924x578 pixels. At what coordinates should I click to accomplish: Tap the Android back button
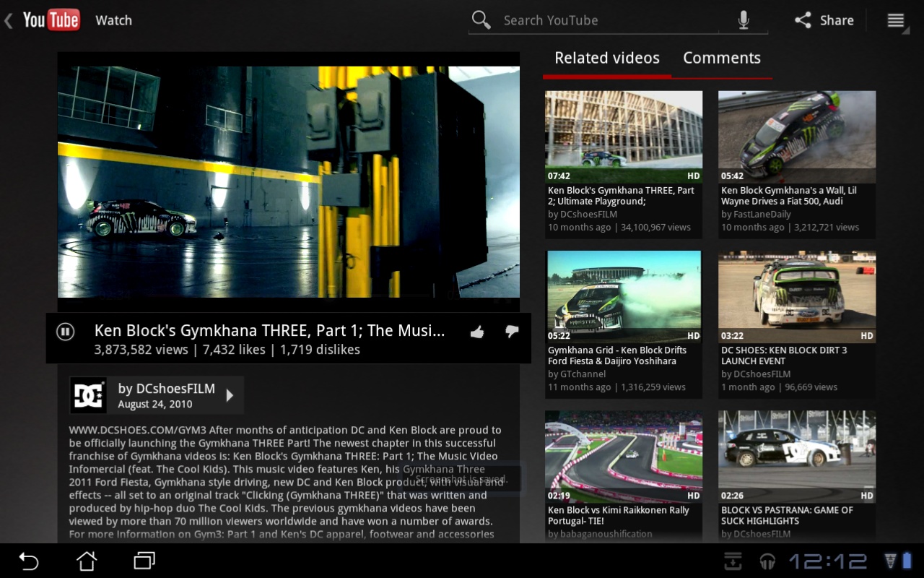click(x=28, y=561)
